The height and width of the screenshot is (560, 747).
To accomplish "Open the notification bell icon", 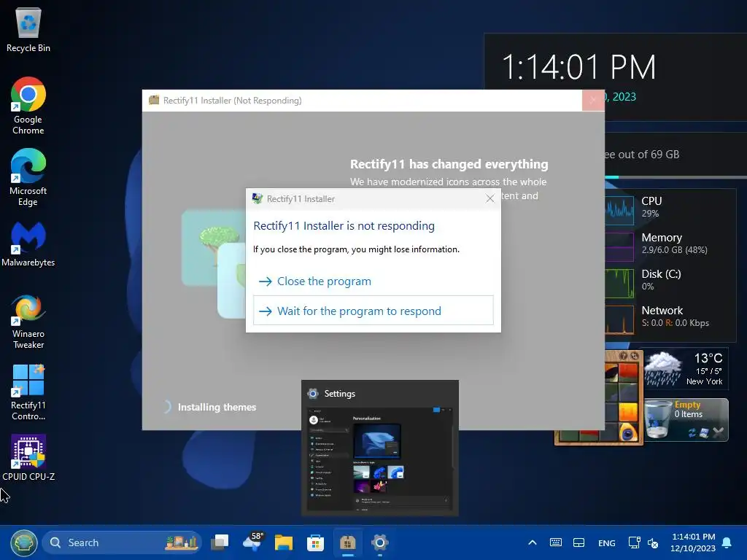I will pos(727,542).
